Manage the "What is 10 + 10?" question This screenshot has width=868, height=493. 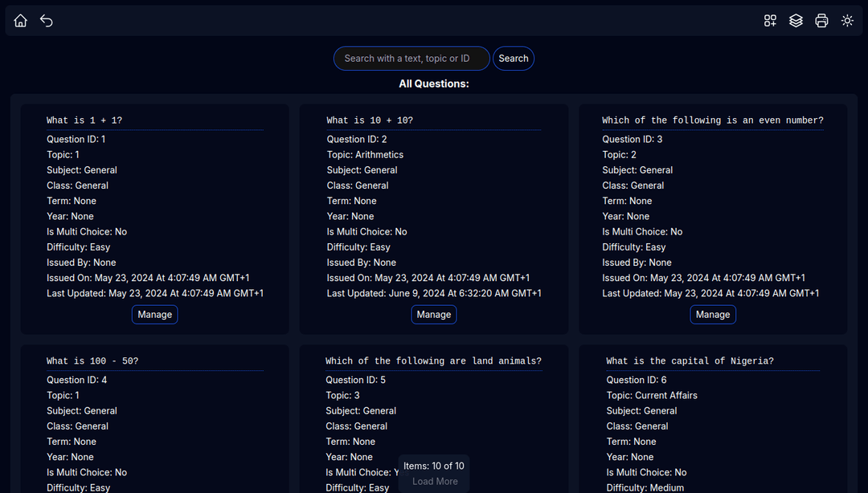[434, 315]
